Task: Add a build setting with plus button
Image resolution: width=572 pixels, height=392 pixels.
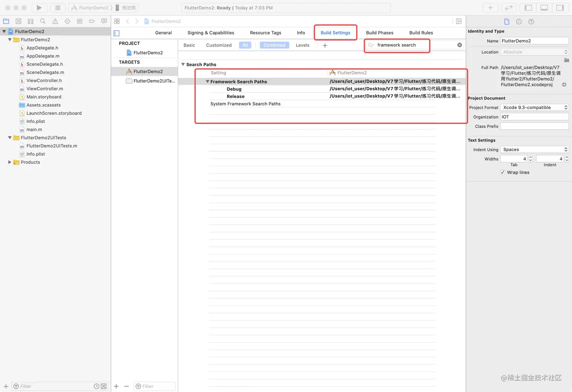Action: coord(325,45)
